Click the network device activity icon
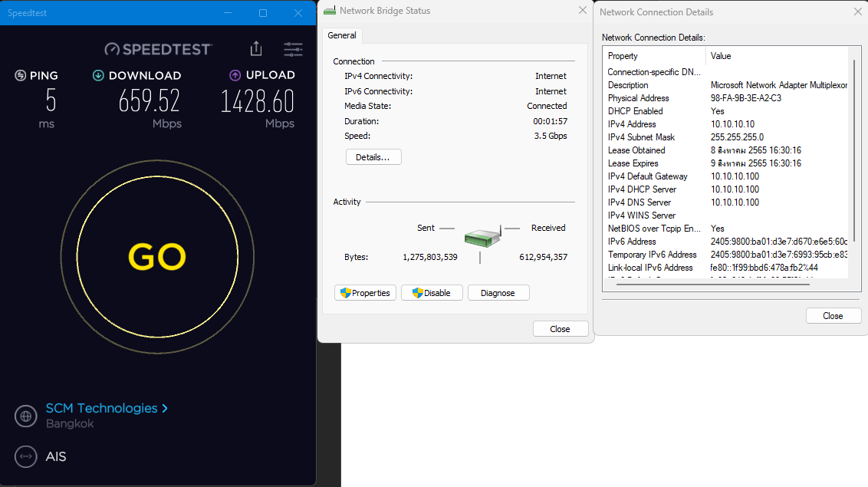868x487 pixels. [x=483, y=237]
